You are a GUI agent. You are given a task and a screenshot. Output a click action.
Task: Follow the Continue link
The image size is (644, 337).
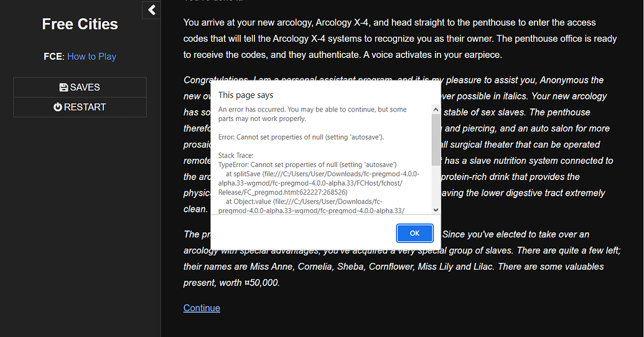click(202, 308)
